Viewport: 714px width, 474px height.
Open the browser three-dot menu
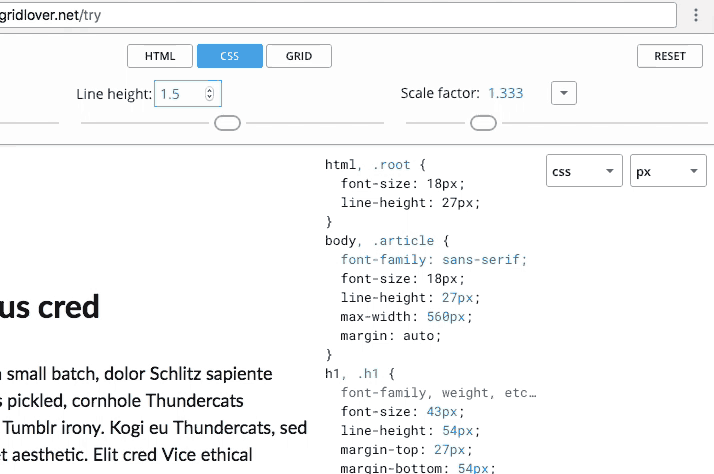point(695,15)
